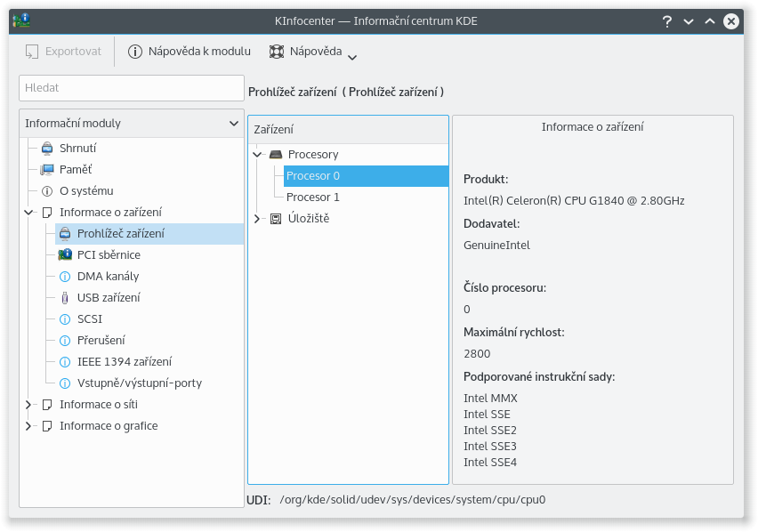Collapse the Procesory tree branch

257,155
